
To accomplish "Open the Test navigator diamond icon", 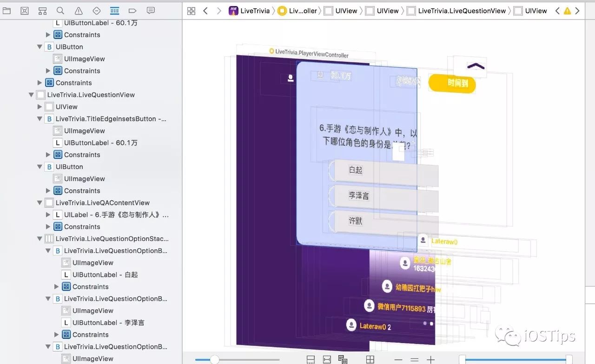I will (97, 11).
